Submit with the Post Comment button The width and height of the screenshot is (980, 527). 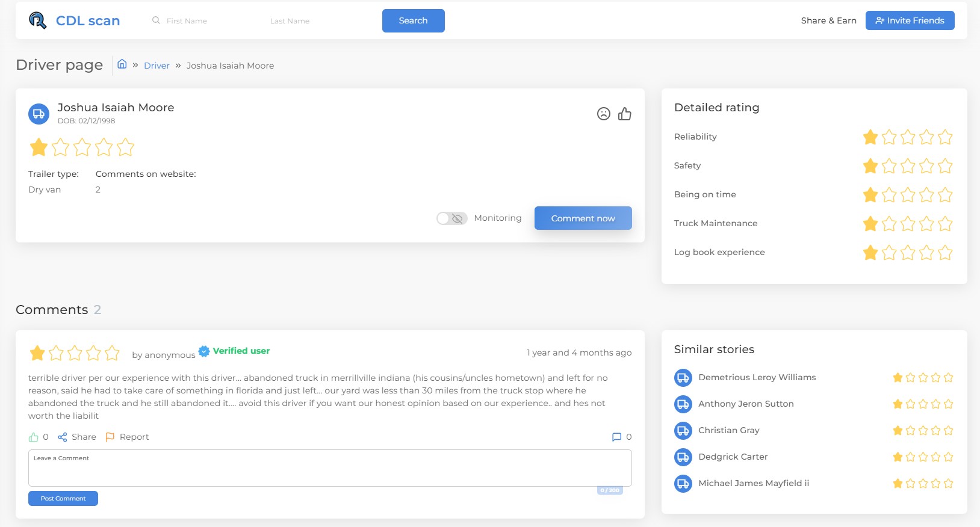[63, 499]
